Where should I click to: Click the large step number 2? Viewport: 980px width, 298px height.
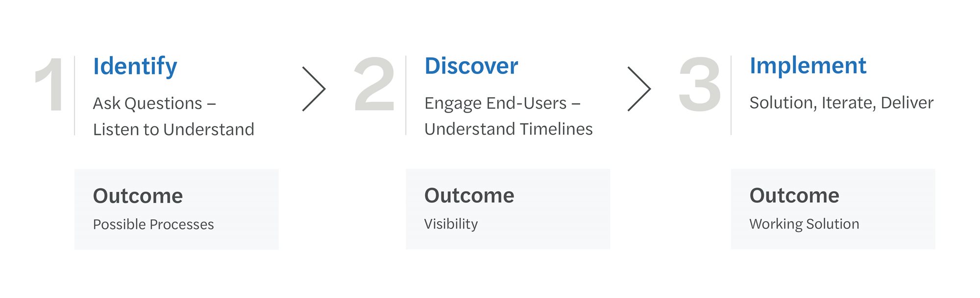[374, 84]
